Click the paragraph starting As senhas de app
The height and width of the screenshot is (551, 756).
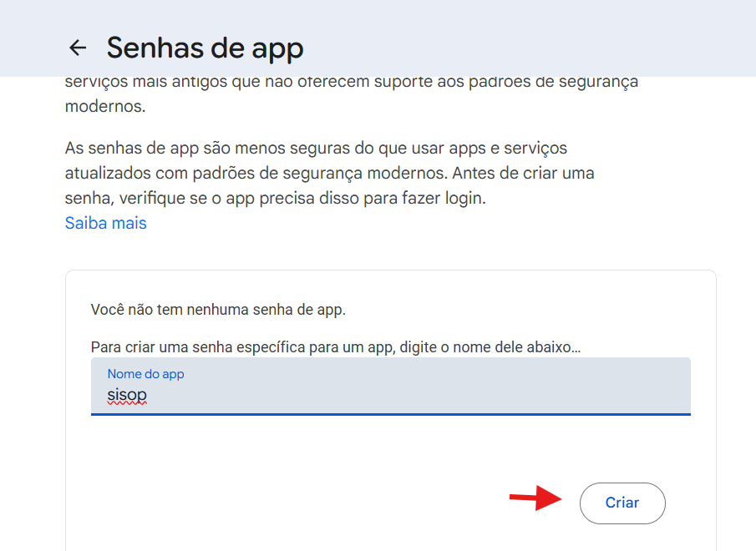point(316,149)
